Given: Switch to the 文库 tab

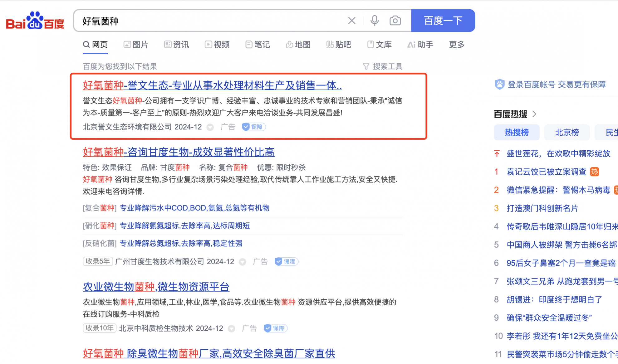Looking at the screenshot, I should click(380, 45).
